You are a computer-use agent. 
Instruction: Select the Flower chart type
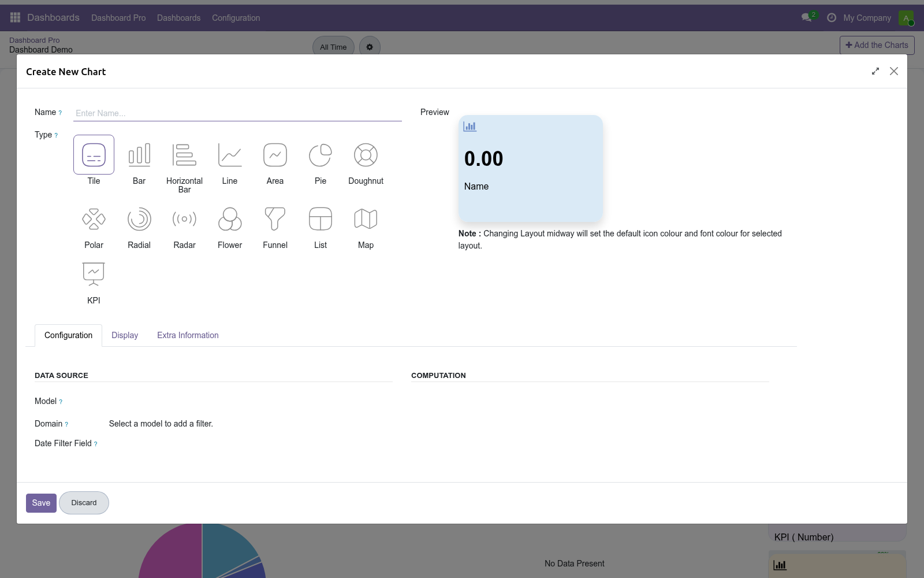point(230,219)
